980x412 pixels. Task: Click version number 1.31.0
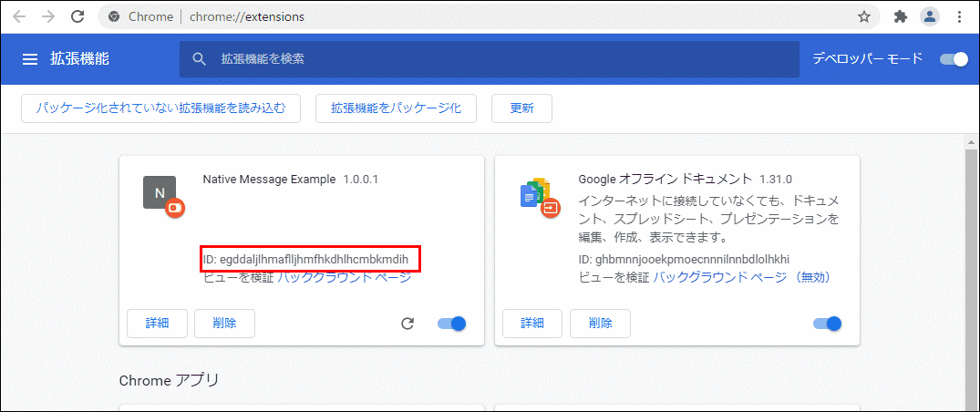coord(776,180)
